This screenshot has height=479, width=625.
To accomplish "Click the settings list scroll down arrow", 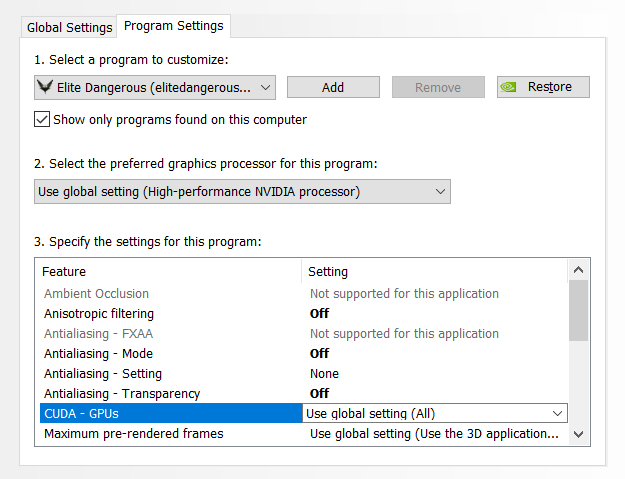I will tap(578, 434).
